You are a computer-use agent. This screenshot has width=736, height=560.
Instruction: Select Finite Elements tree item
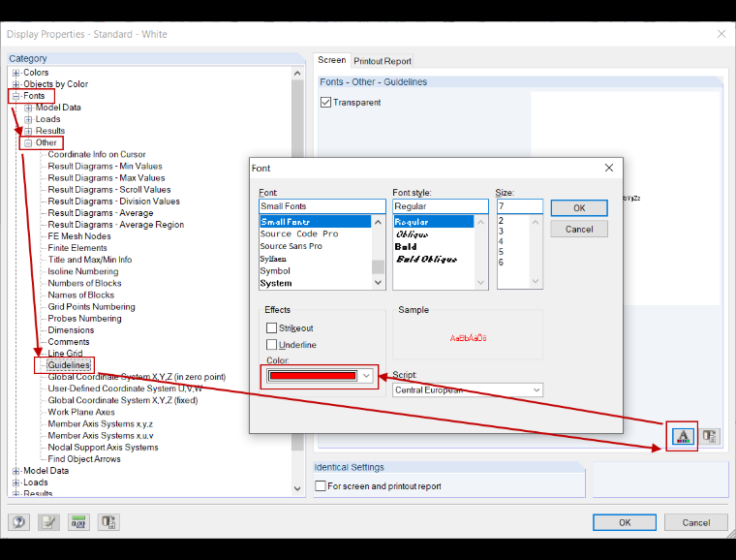coord(77,248)
